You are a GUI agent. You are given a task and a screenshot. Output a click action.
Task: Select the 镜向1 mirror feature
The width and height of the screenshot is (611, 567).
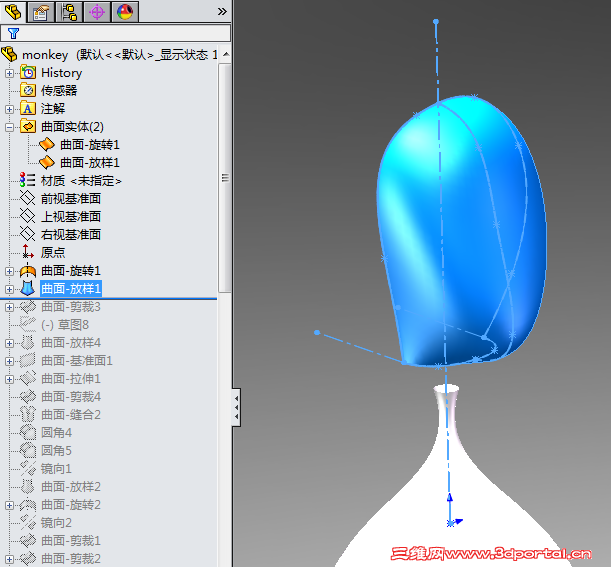click(57, 468)
